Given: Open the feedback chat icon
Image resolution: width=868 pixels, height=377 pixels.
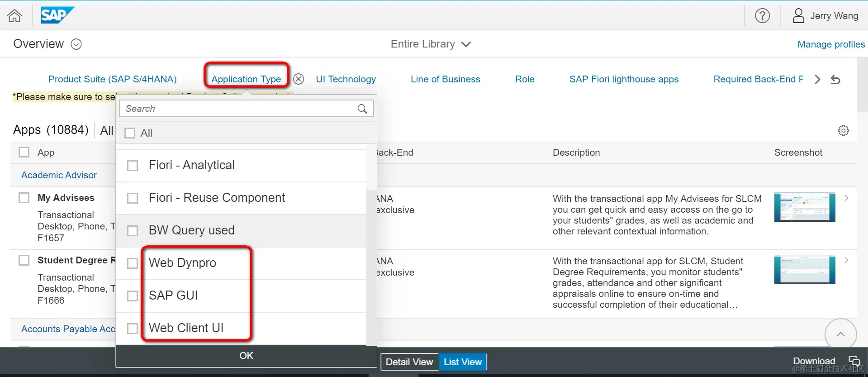Looking at the screenshot, I should 854,361.
